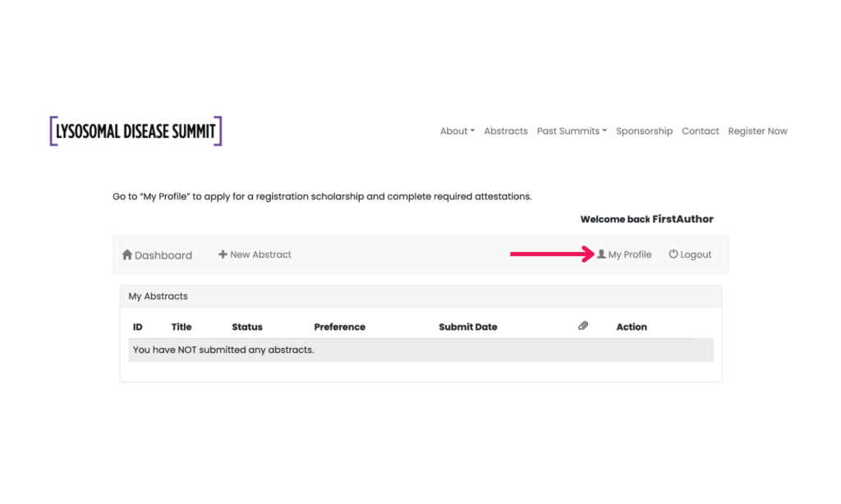Screen dimensions: 841x504
Task: Click the paperclip attachment column icon
Action: (x=583, y=326)
